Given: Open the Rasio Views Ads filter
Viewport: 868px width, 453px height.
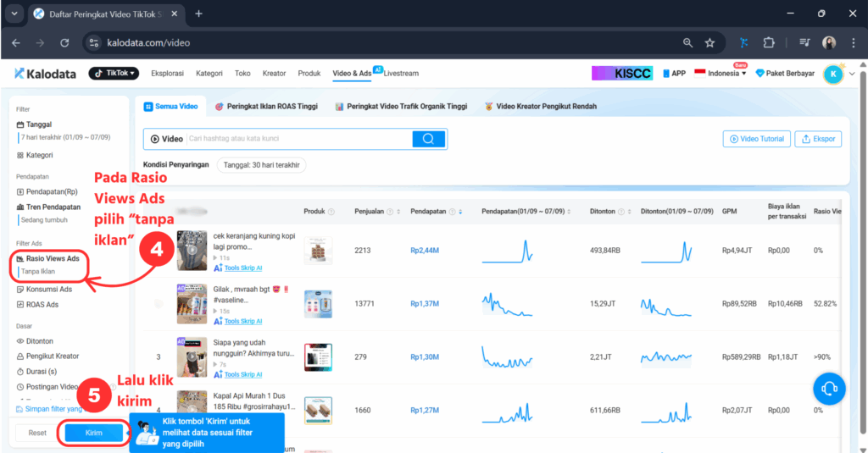Looking at the screenshot, I should pyautogui.click(x=48, y=258).
